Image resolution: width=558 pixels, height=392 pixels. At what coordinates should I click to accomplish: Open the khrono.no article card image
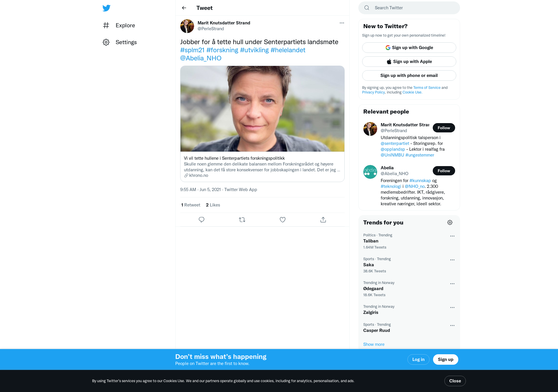[262, 109]
